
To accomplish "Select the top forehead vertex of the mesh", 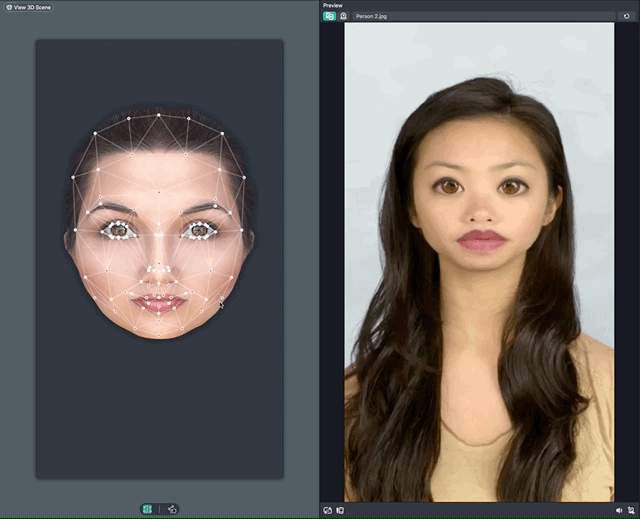I will (x=159, y=115).
